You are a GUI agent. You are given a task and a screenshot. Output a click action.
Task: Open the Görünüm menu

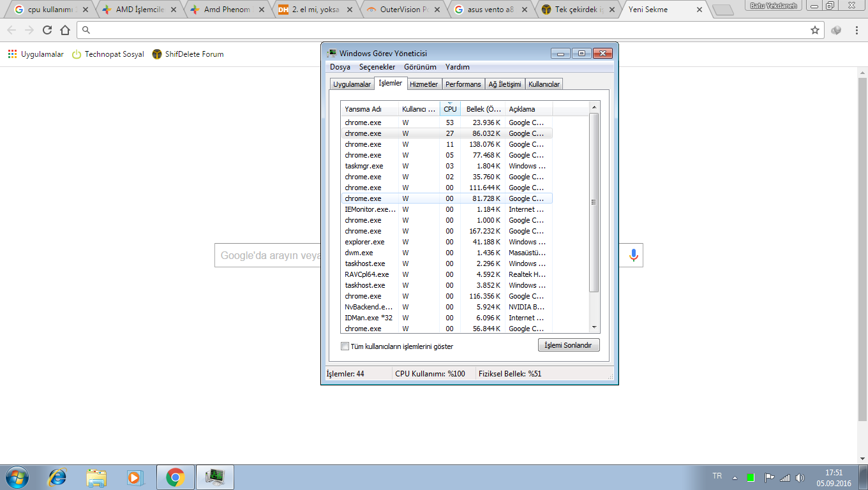(x=420, y=67)
